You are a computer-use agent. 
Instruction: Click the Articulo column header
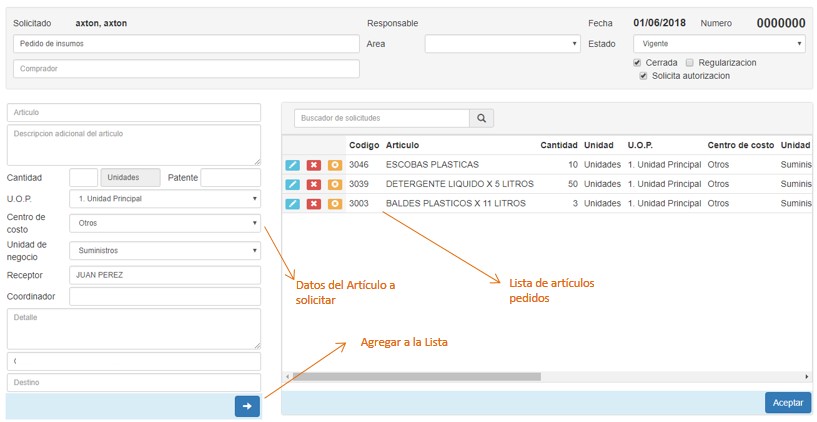(402, 146)
